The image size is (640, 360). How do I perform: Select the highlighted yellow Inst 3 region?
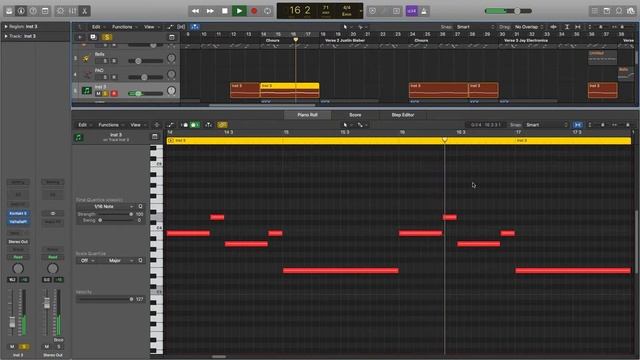pyautogui.click(x=290, y=91)
